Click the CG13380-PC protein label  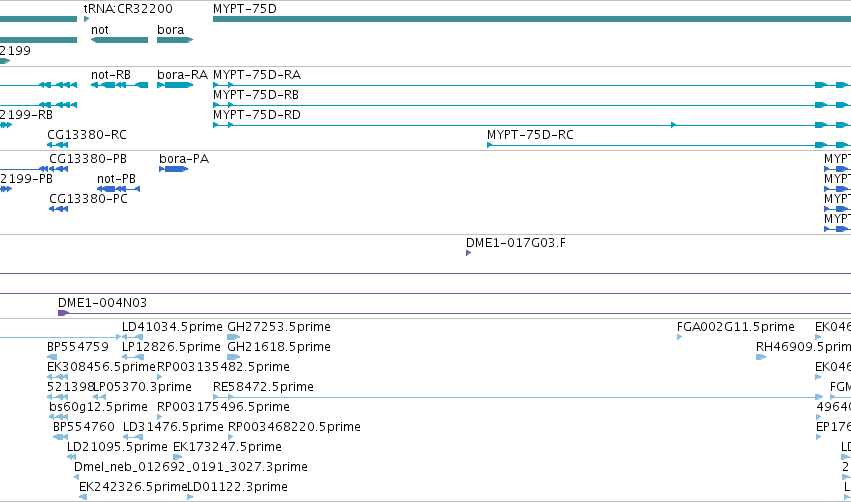click(88, 199)
